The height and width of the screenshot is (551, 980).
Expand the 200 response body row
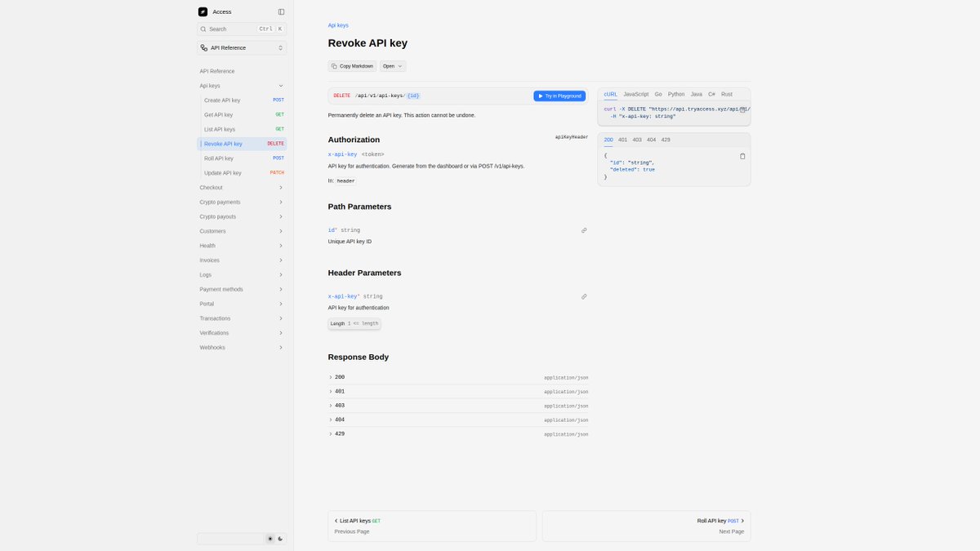coord(458,377)
